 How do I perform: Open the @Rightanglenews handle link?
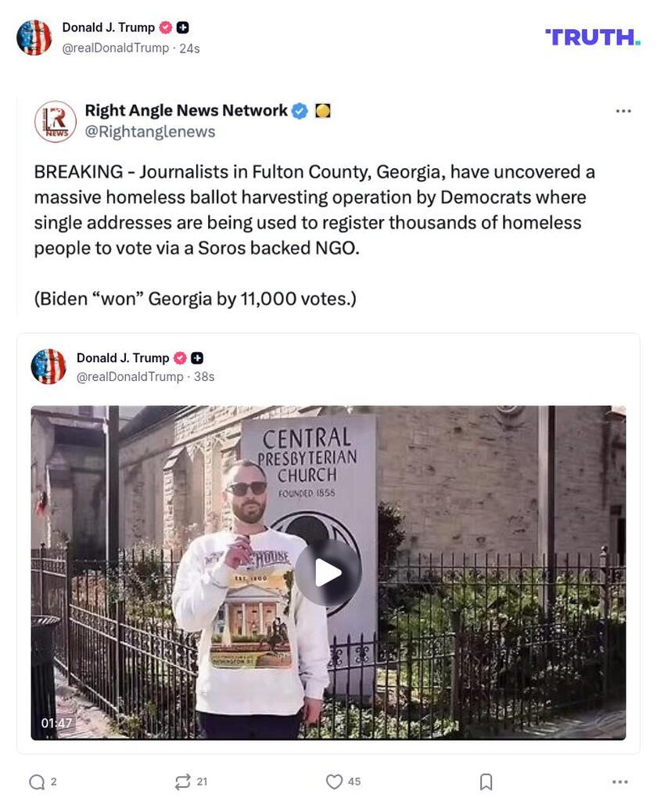click(x=149, y=131)
